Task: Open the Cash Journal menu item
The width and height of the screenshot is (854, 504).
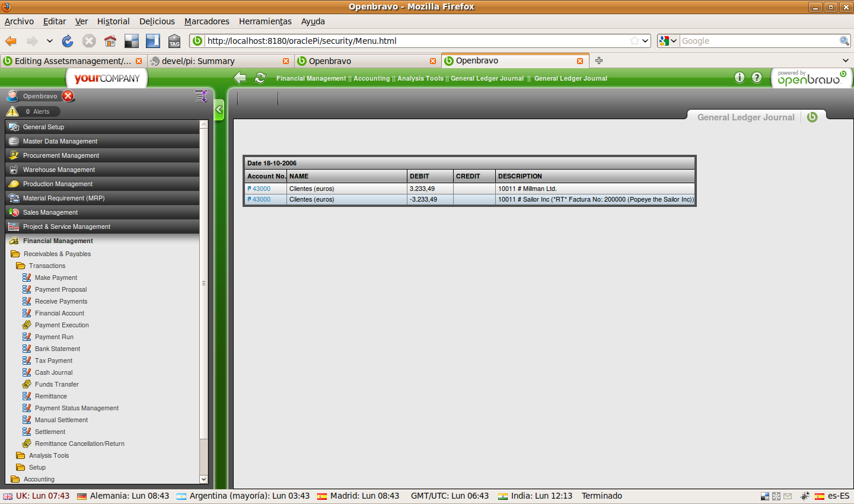Action: click(53, 372)
